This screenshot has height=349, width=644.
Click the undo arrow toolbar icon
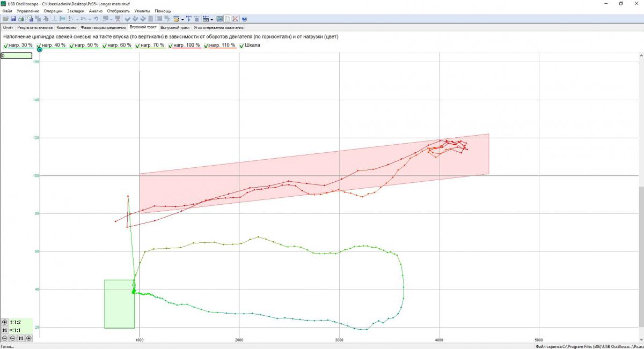tap(96, 19)
